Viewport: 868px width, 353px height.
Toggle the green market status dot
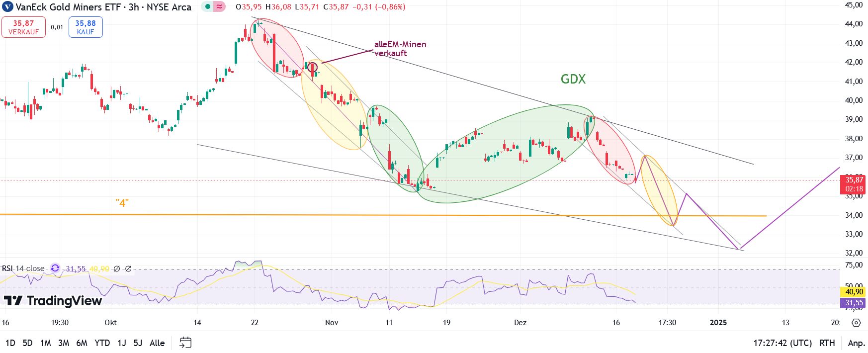point(208,7)
